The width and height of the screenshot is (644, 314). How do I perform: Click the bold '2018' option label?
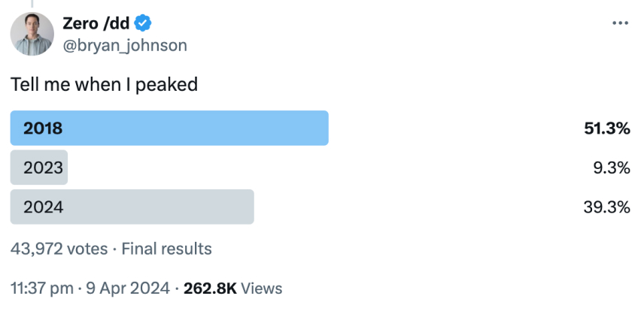tap(43, 128)
